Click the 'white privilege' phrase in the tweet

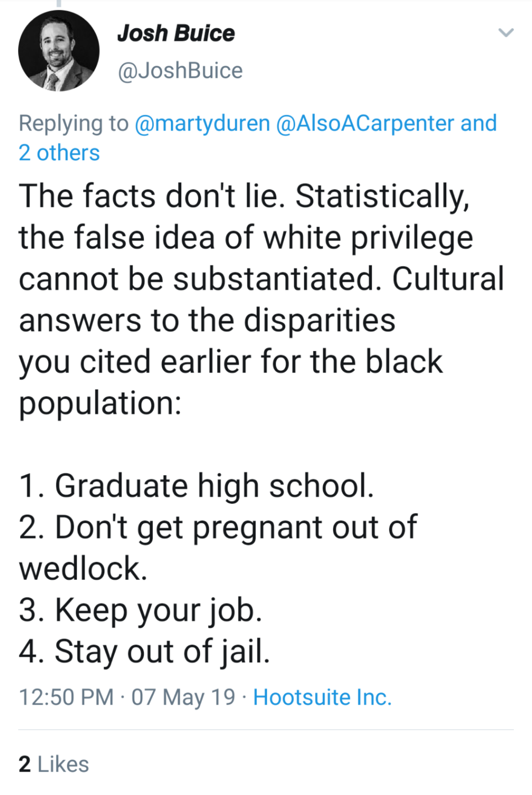[368, 238]
